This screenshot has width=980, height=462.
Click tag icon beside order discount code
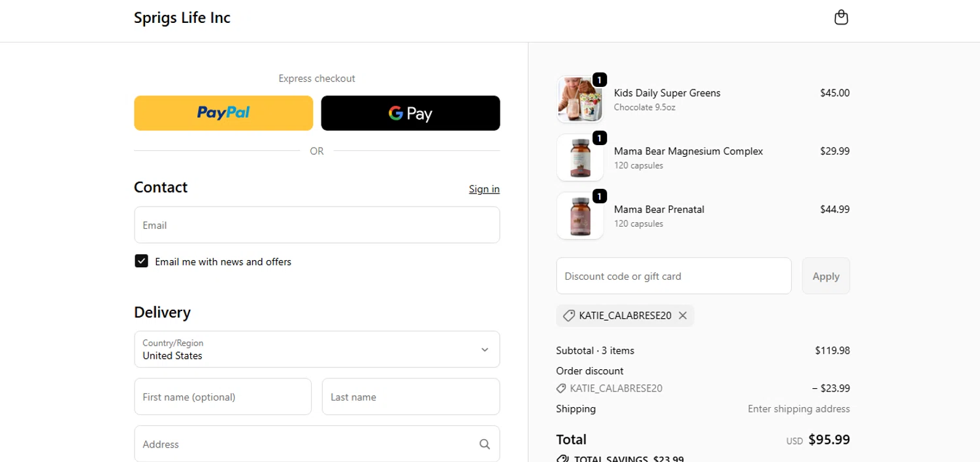point(561,388)
